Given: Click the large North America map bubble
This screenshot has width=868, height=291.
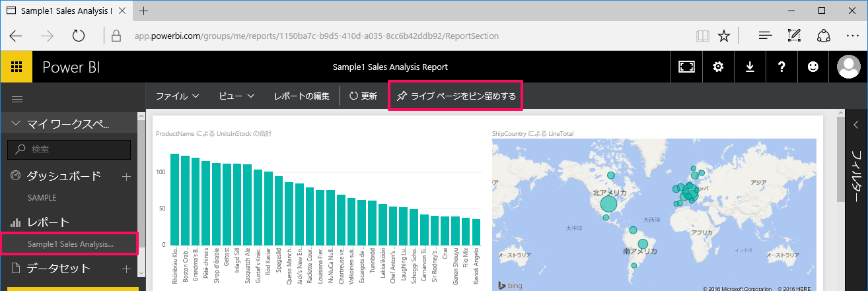Looking at the screenshot, I should point(608,204).
